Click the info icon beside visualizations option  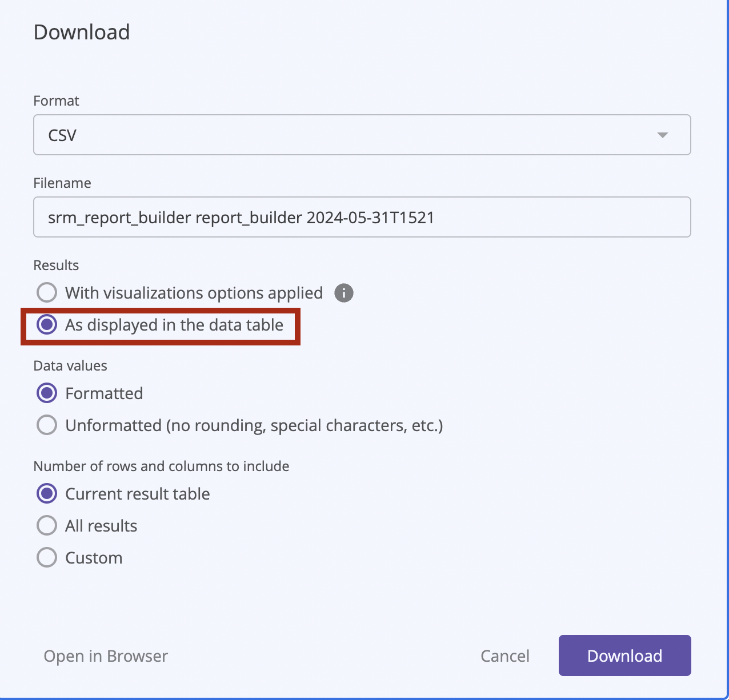click(344, 293)
